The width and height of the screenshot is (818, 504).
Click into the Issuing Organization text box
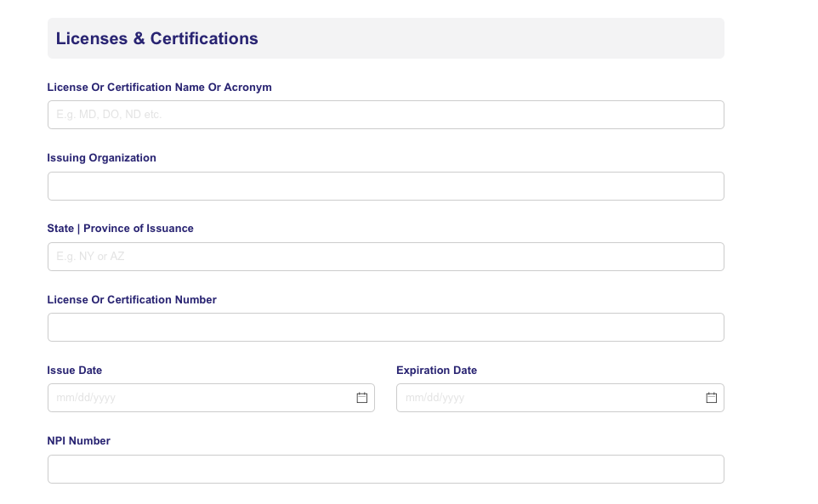pyautogui.click(x=385, y=186)
